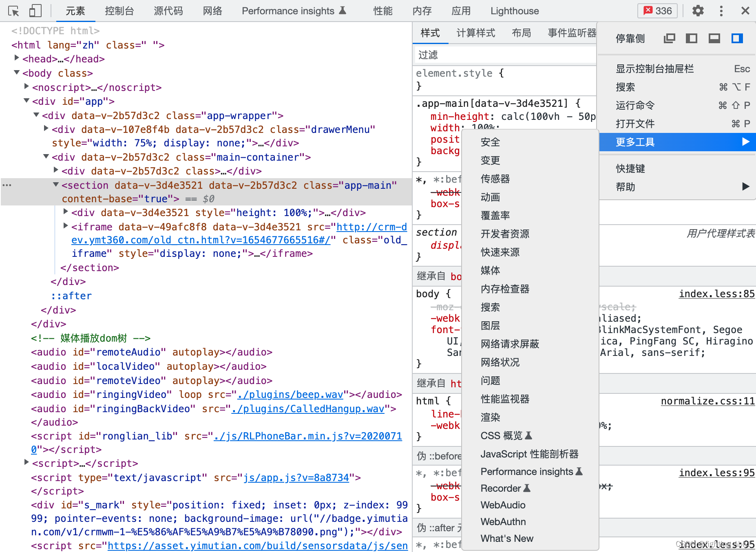Select 网络请求屏蔽 from more tools
Image resolution: width=756 pixels, height=552 pixels.
tap(530, 344)
